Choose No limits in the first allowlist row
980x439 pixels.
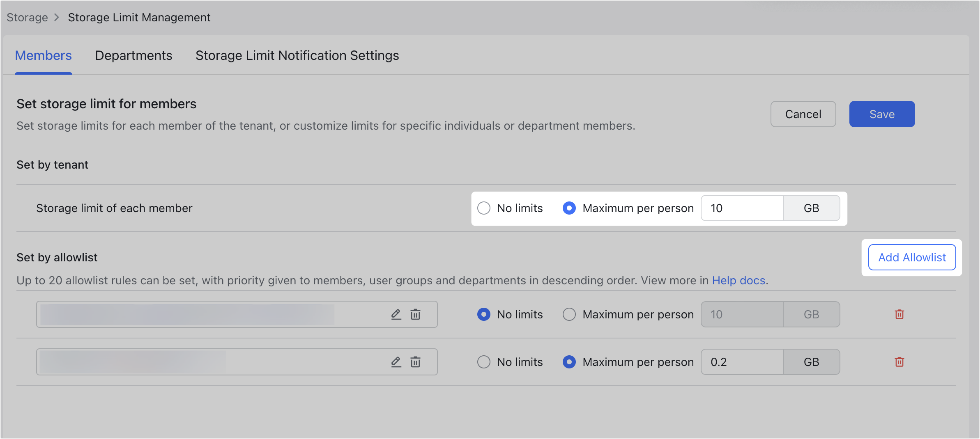click(484, 314)
